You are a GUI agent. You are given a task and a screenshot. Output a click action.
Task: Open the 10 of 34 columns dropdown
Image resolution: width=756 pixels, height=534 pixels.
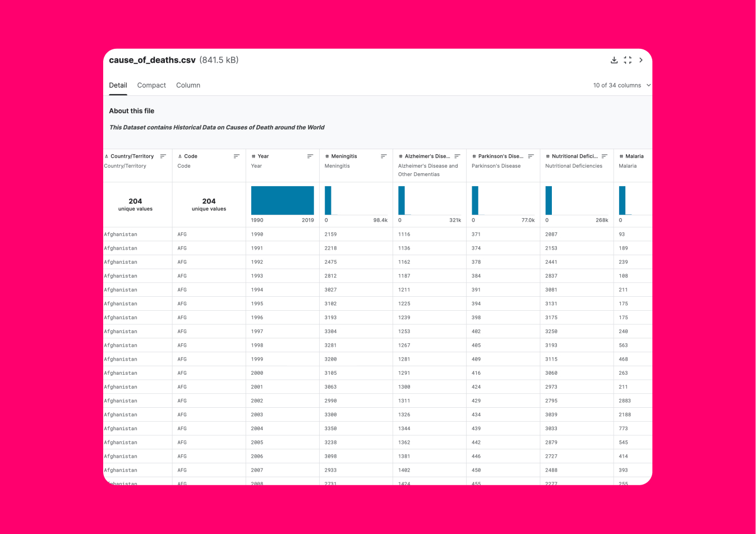622,85
